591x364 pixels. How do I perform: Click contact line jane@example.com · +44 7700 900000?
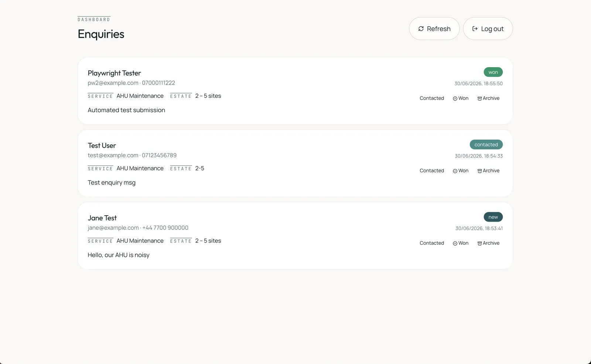point(138,228)
